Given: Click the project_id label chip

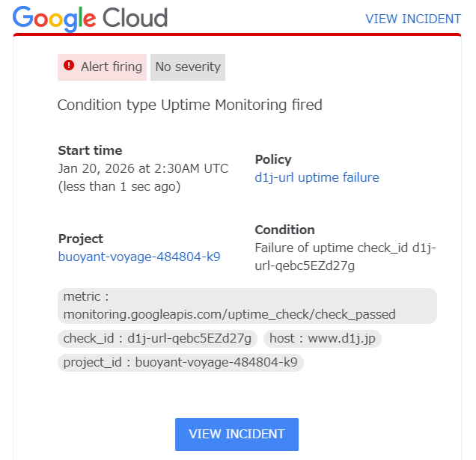Looking at the screenshot, I should point(180,362).
